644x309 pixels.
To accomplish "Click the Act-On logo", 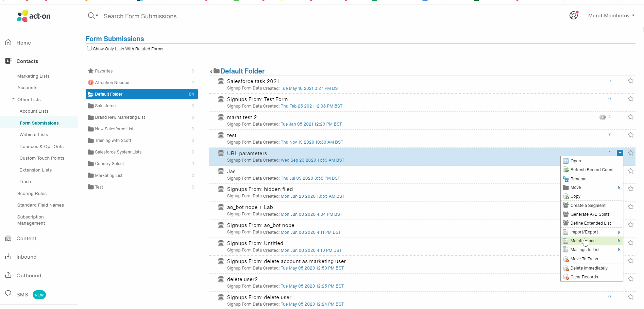I will click(34, 16).
